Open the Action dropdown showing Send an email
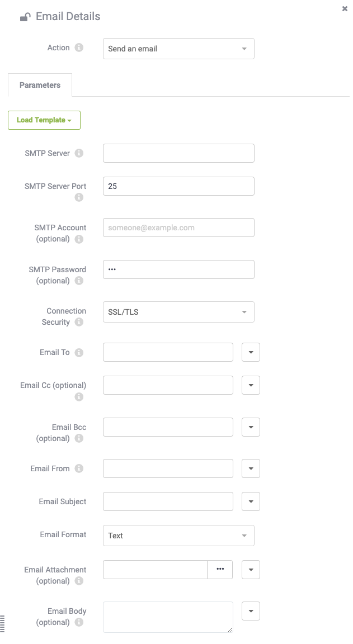The height and width of the screenshot is (644, 353). point(178,49)
